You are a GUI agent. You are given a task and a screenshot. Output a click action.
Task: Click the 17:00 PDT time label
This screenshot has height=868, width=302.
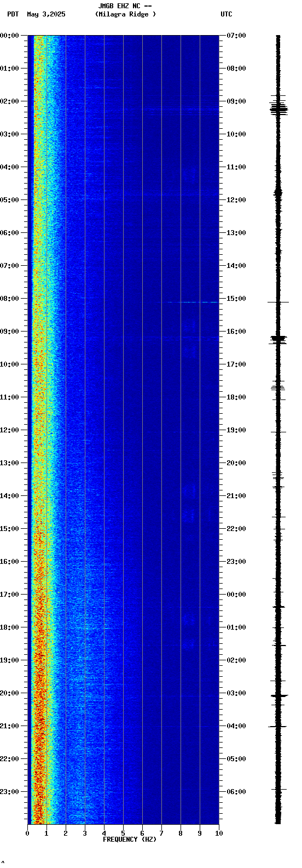(10, 595)
